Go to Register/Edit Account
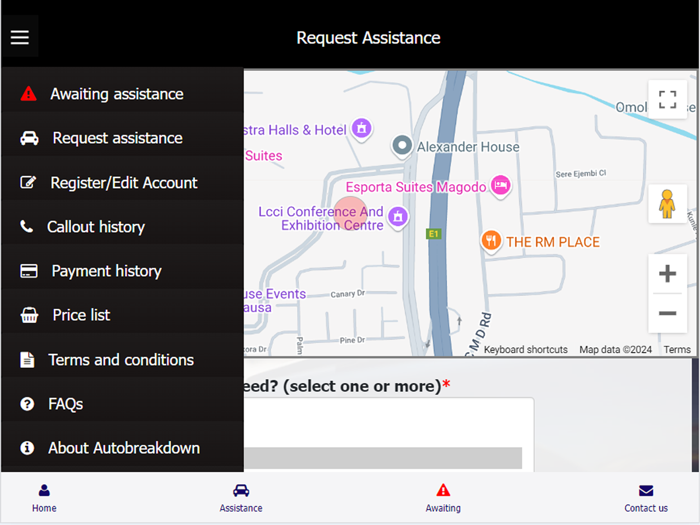The height and width of the screenshot is (525, 700). pos(122,182)
